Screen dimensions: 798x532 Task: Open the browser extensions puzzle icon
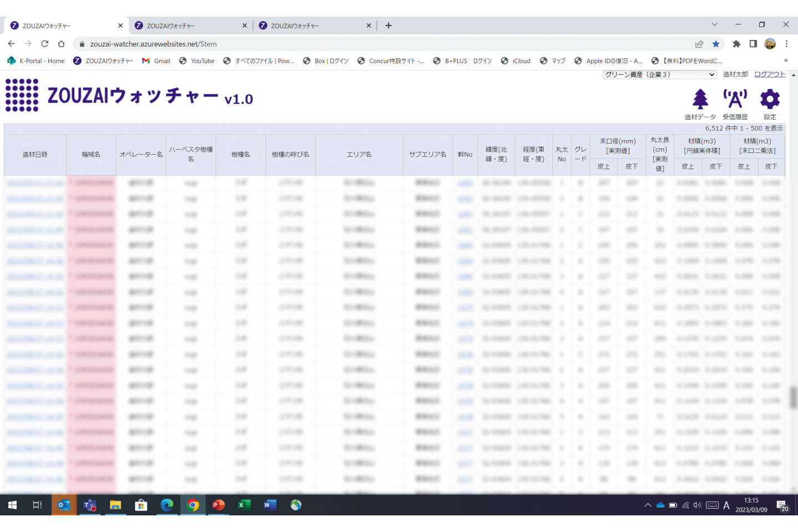coord(736,44)
